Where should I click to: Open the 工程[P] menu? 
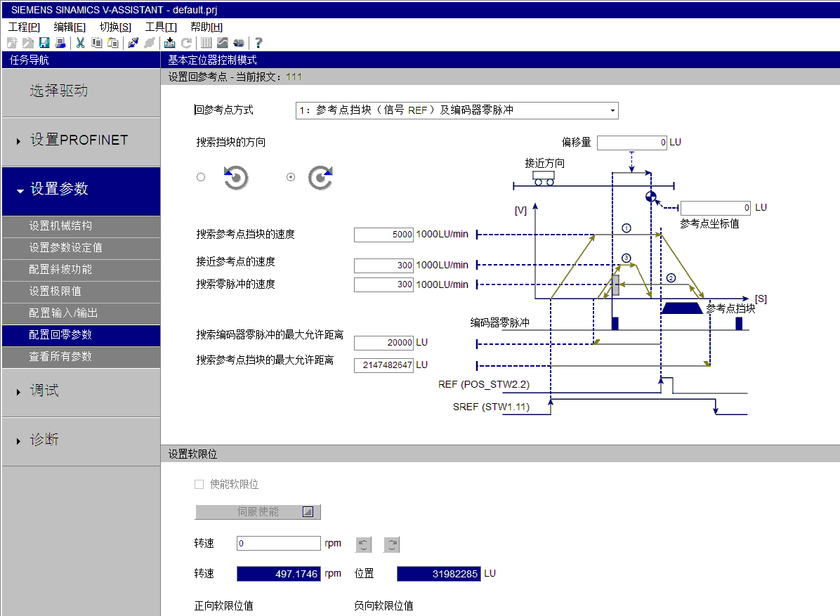[24, 27]
